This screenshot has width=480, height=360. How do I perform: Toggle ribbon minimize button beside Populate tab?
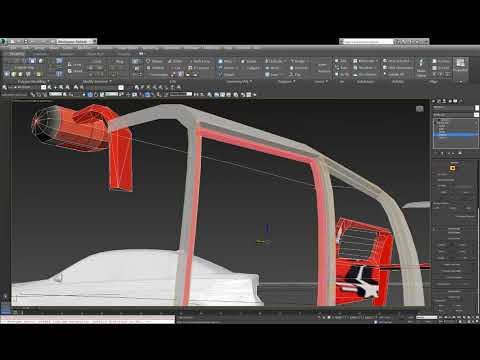pyautogui.click(x=141, y=53)
